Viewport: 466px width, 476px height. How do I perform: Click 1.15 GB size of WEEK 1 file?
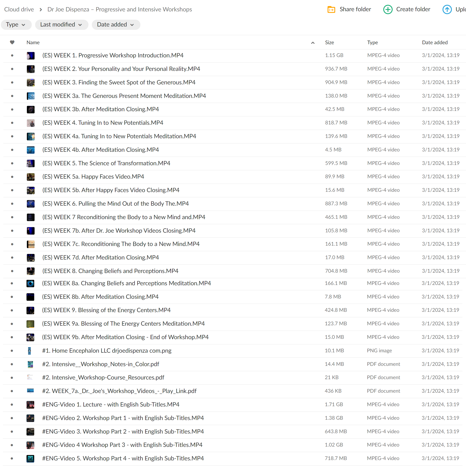coord(334,55)
